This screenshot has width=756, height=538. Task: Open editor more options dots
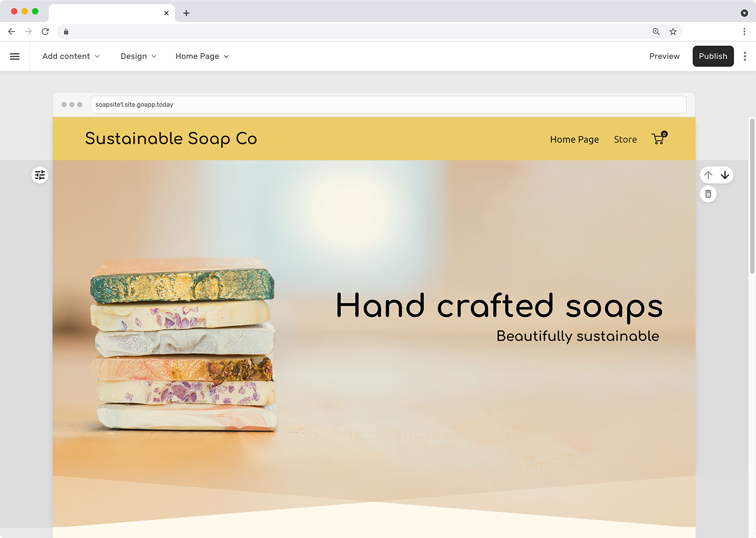pyautogui.click(x=744, y=56)
